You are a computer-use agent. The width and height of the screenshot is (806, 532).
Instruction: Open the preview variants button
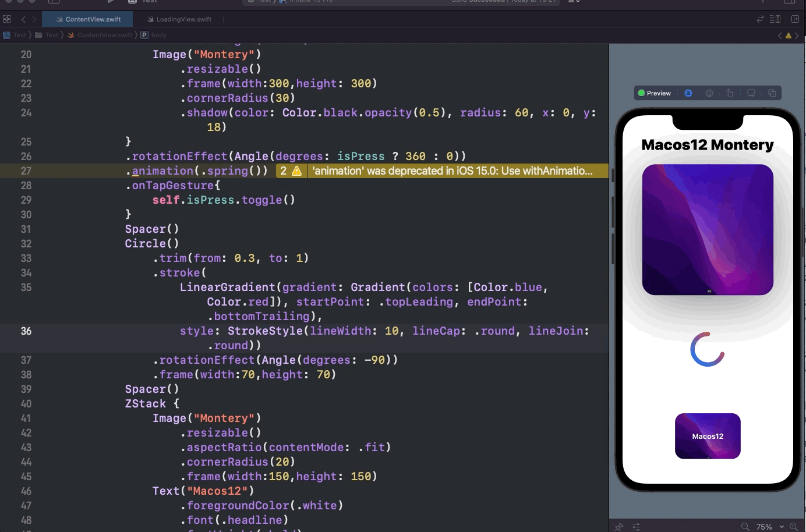pos(730,93)
